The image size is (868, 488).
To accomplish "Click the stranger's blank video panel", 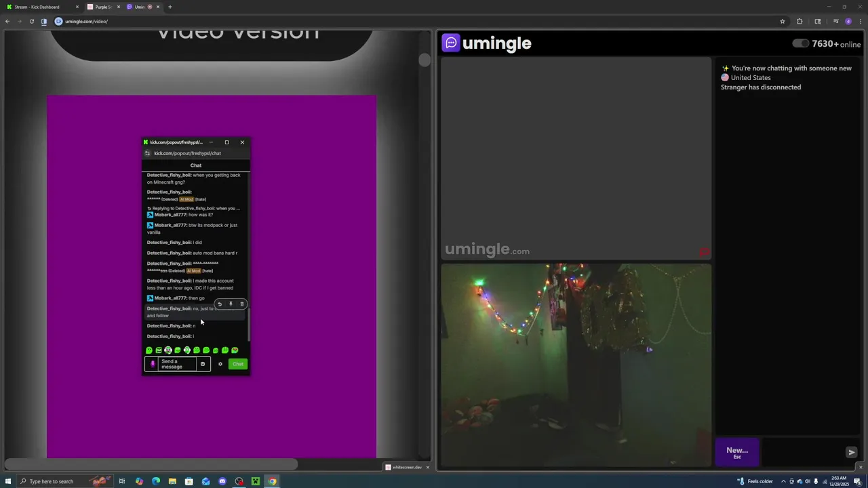I will 576,159.
